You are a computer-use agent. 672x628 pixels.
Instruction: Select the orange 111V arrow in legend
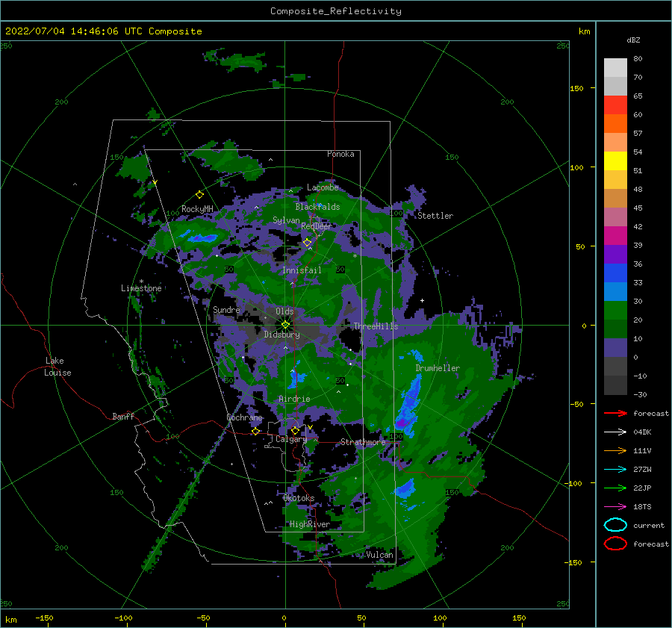click(615, 450)
